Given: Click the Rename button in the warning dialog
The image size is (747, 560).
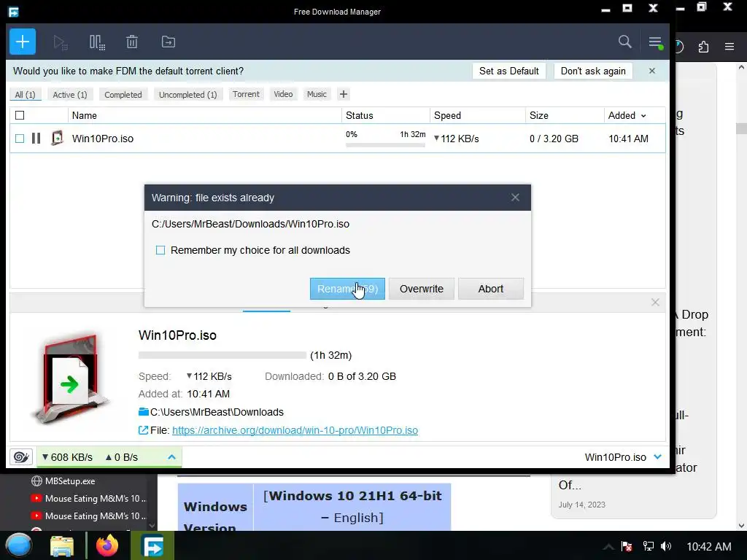Looking at the screenshot, I should click(x=347, y=289).
